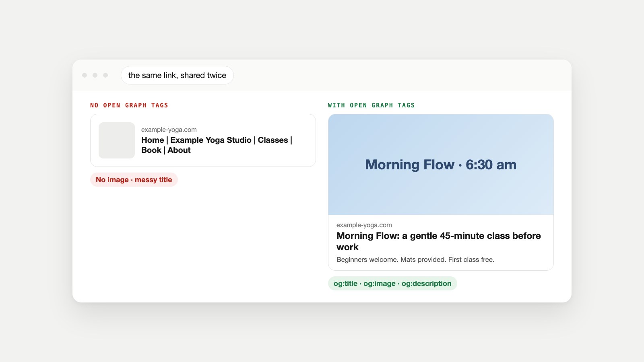
Task: Click the 'Morning Flow: a gentle 45-minute class' title
Action: click(439, 241)
